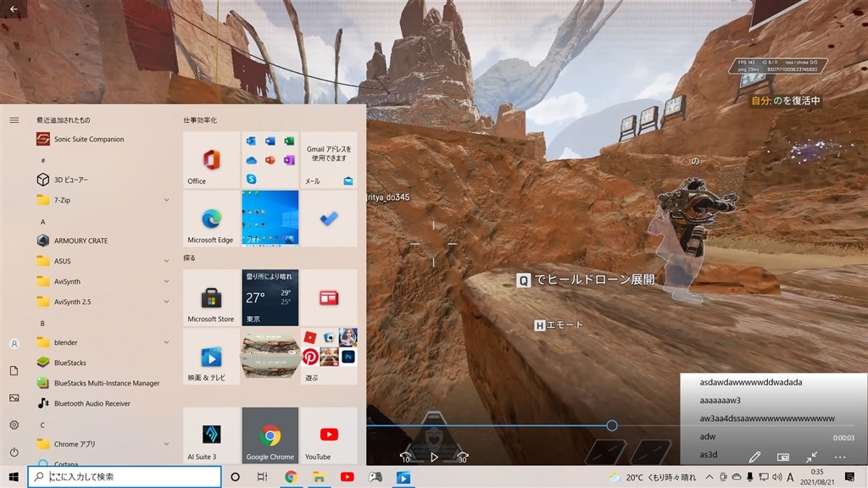Open user account icon in Start sidebar
The width and height of the screenshot is (868, 488).
coord(14,344)
